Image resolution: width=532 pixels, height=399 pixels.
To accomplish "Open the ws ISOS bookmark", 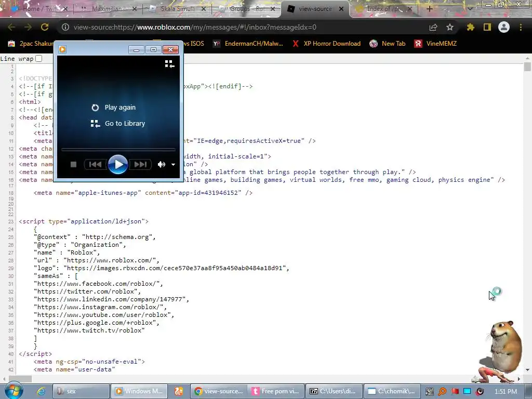I will point(194,44).
